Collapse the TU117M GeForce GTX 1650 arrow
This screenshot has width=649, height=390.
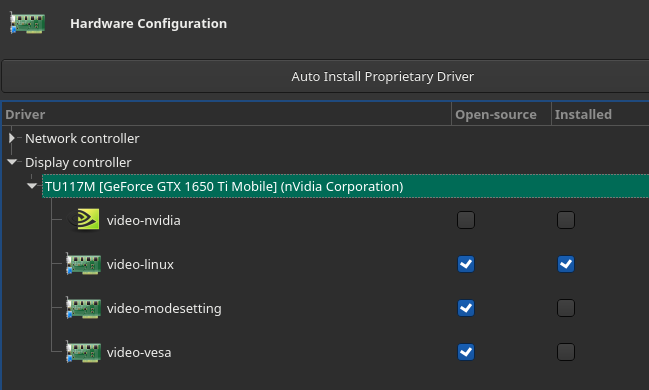(32, 186)
